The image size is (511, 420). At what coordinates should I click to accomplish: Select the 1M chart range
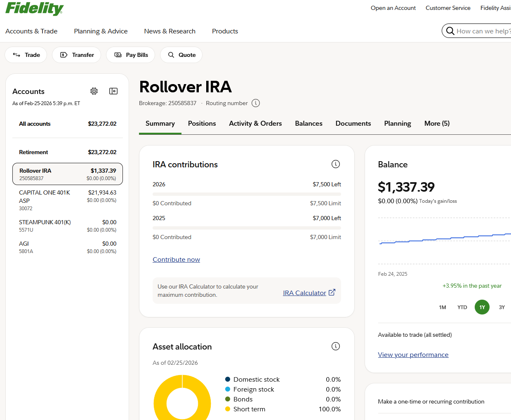click(443, 307)
